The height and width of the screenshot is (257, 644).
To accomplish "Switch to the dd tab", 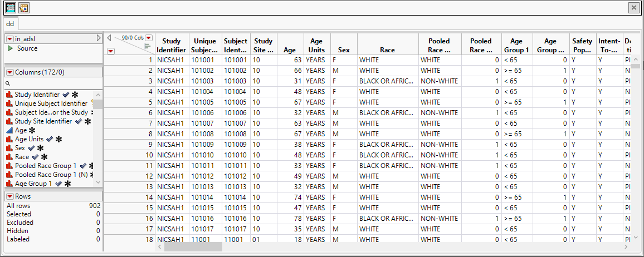I will (10, 24).
